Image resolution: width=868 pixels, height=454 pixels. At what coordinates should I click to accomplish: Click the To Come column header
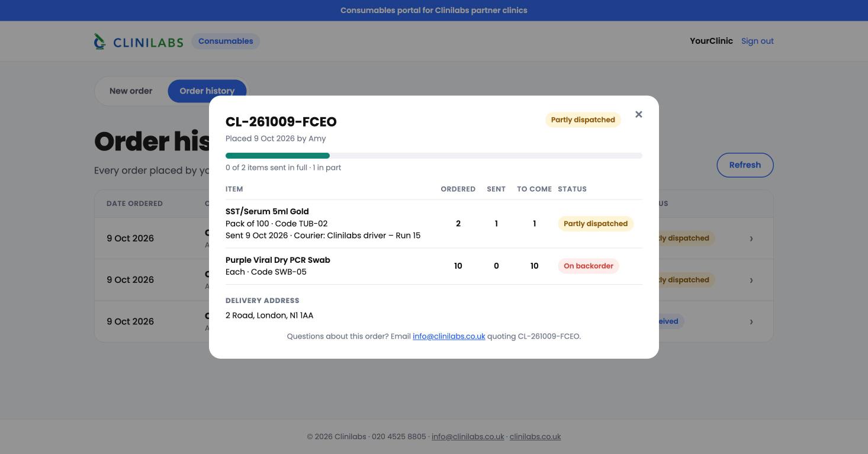pyautogui.click(x=534, y=189)
